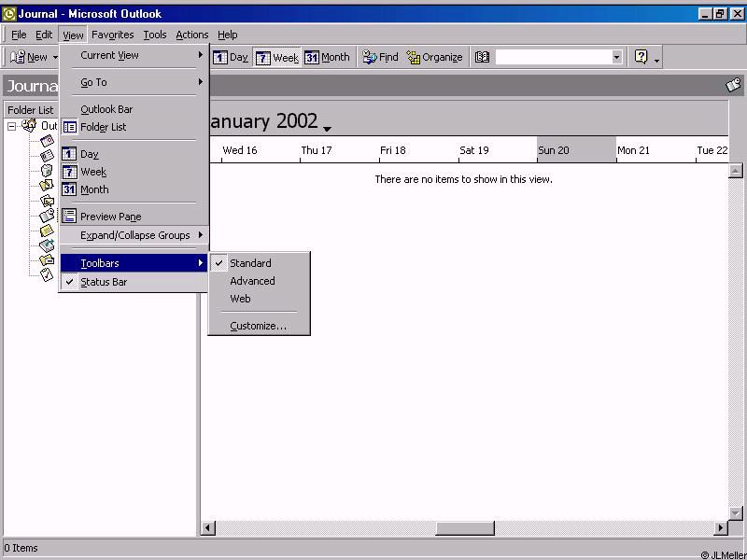
Task: Click up arrow of vertical scrollbar
Action: (x=736, y=171)
